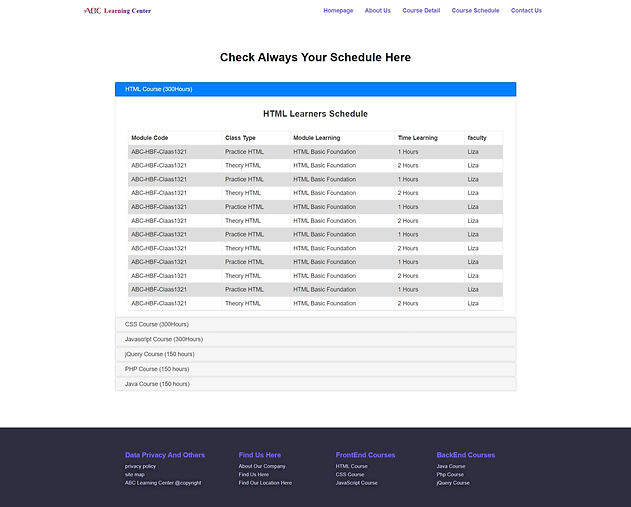The width and height of the screenshot is (631, 507).
Task: Click 'ABC Learning Center @copyright' in the footer
Action: (x=163, y=483)
